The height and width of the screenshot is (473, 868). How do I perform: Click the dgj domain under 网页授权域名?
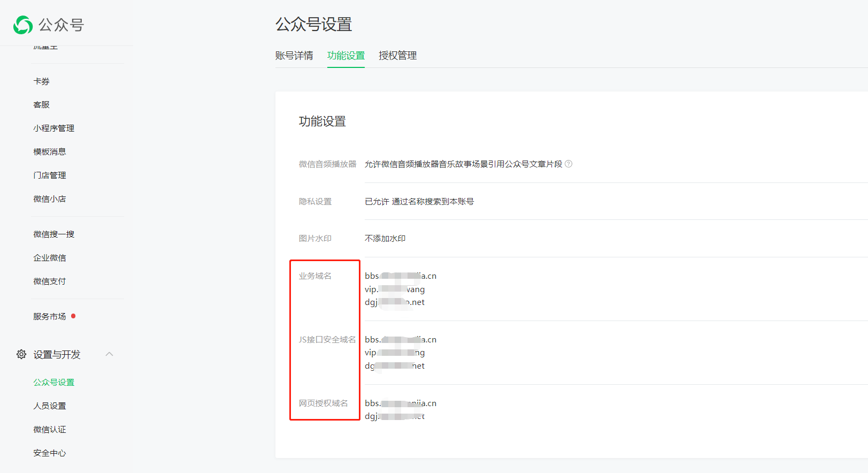click(395, 416)
